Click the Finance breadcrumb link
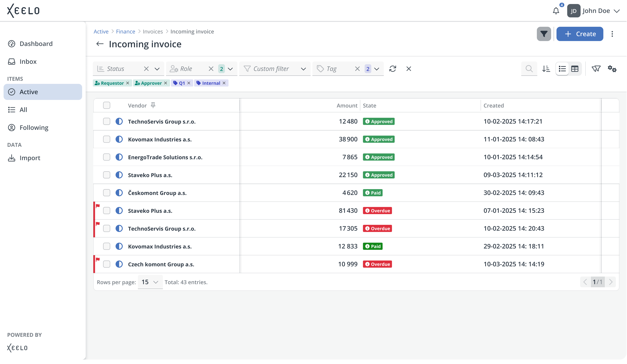Viewport: 627px width, 364px height. (125, 32)
